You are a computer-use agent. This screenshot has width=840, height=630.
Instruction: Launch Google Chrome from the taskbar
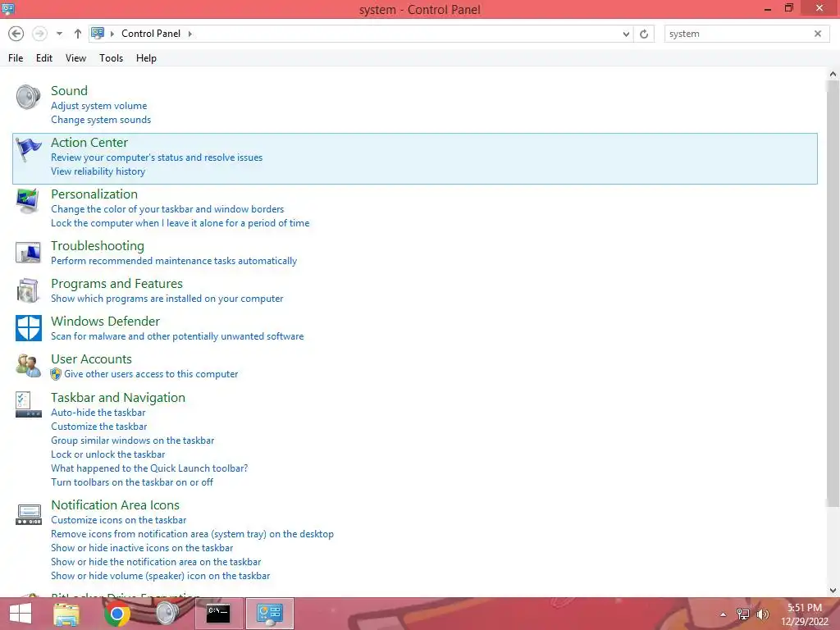click(x=116, y=614)
